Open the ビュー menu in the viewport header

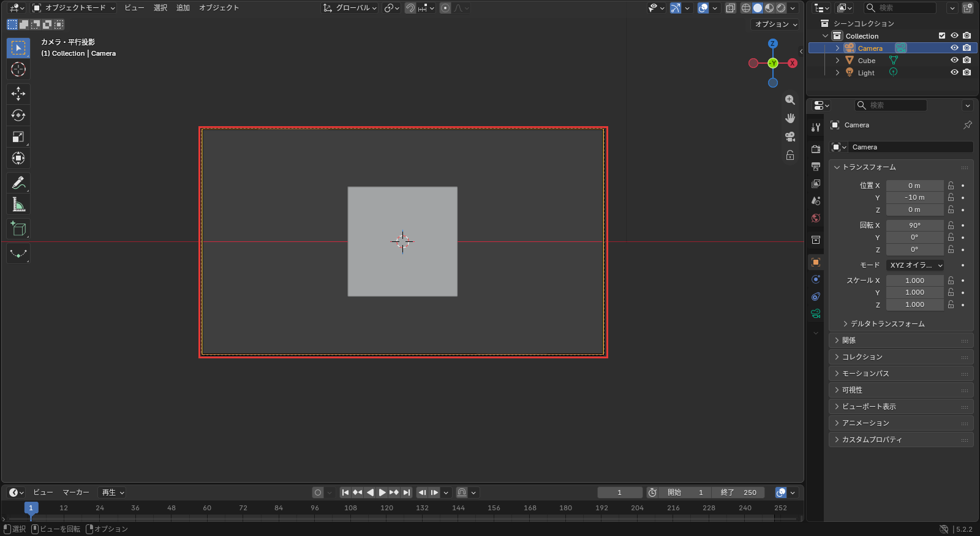pyautogui.click(x=134, y=8)
